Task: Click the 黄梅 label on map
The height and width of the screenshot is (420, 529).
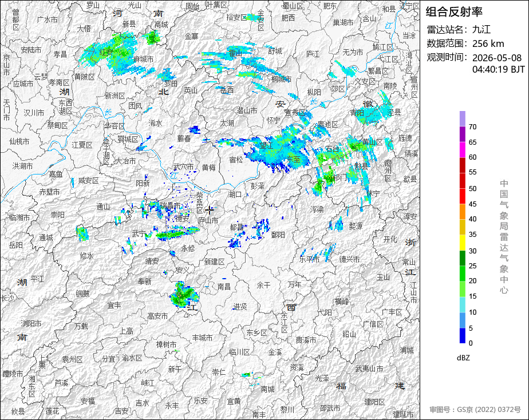Action: click(209, 167)
